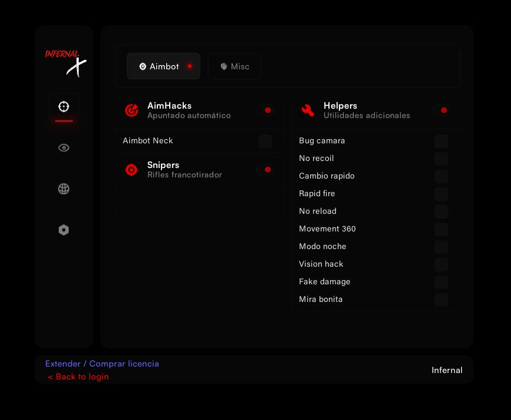Click the crosshair icon in the sidebar
Screen dimensions: 511x420
tap(64, 106)
